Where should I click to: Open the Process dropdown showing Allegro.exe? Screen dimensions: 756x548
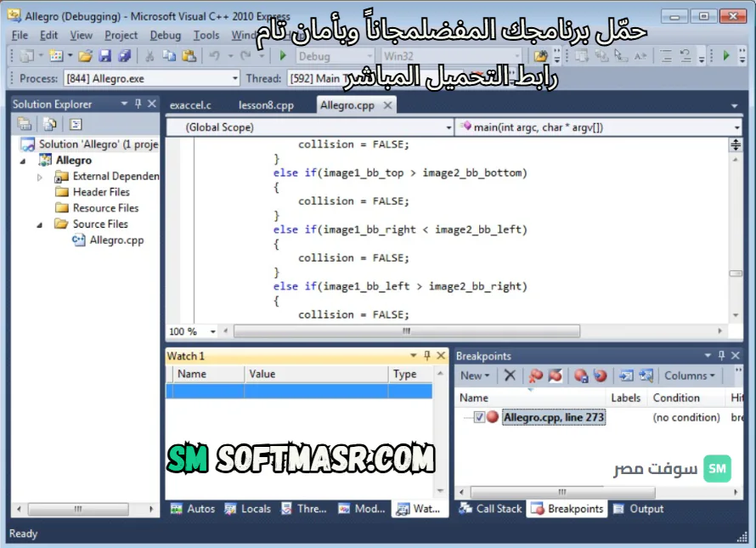[x=234, y=78]
